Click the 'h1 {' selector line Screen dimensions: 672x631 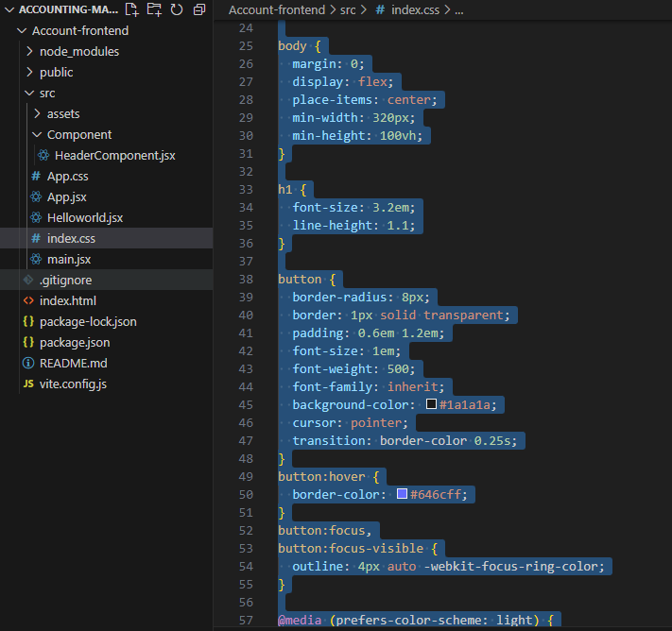click(x=292, y=189)
